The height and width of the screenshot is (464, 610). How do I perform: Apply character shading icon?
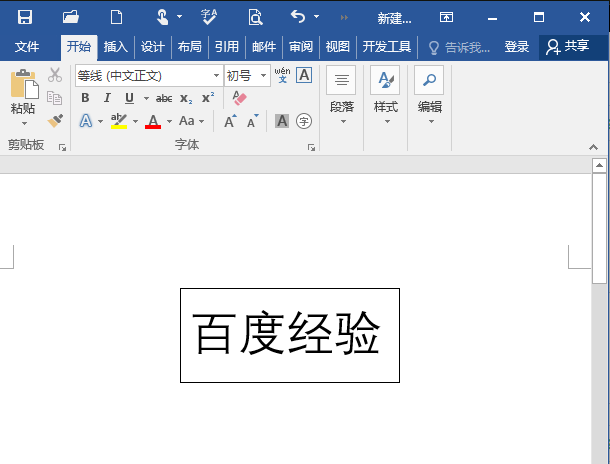point(282,121)
